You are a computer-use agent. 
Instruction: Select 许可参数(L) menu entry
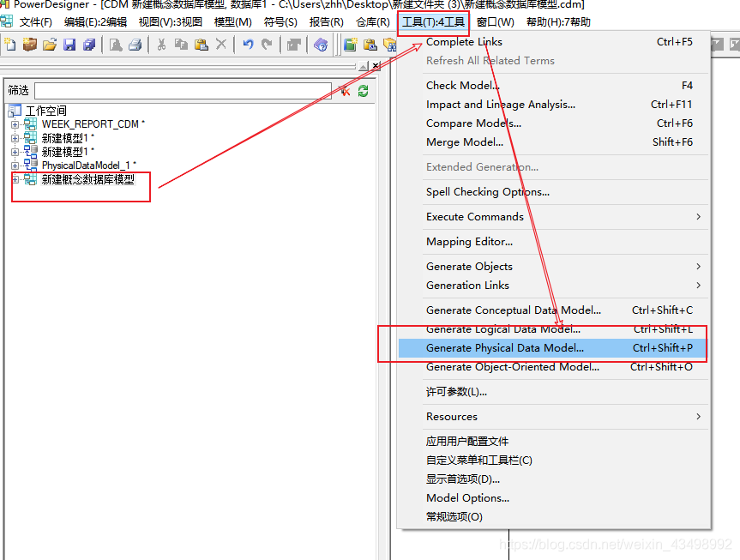(552, 391)
